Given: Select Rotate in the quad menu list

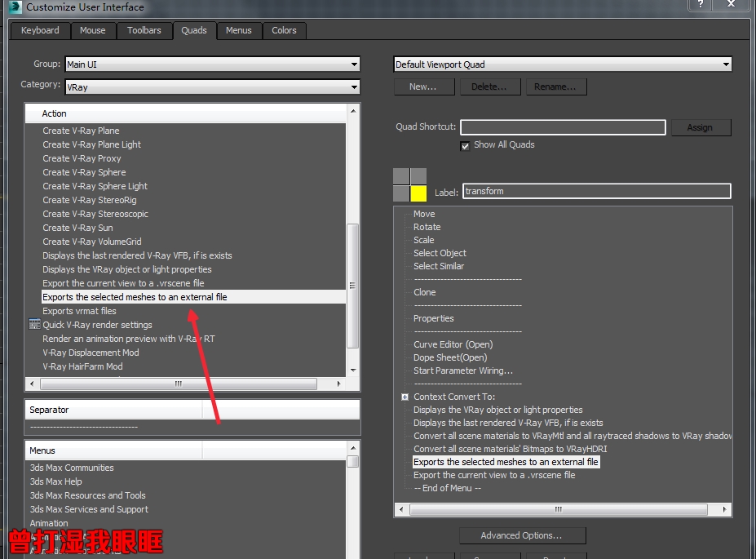Looking at the screenshot, I should 427,227.
